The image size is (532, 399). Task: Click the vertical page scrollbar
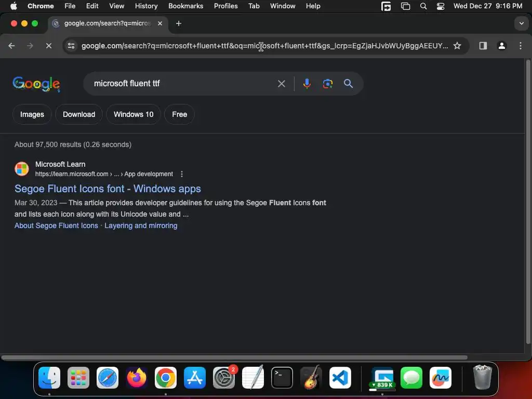(x=528, y=202)
